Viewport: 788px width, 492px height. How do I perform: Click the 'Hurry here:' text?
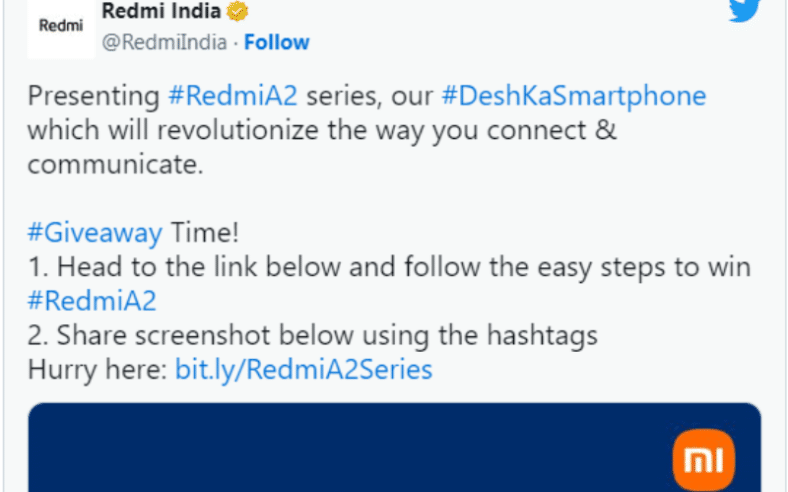point(97,369)
